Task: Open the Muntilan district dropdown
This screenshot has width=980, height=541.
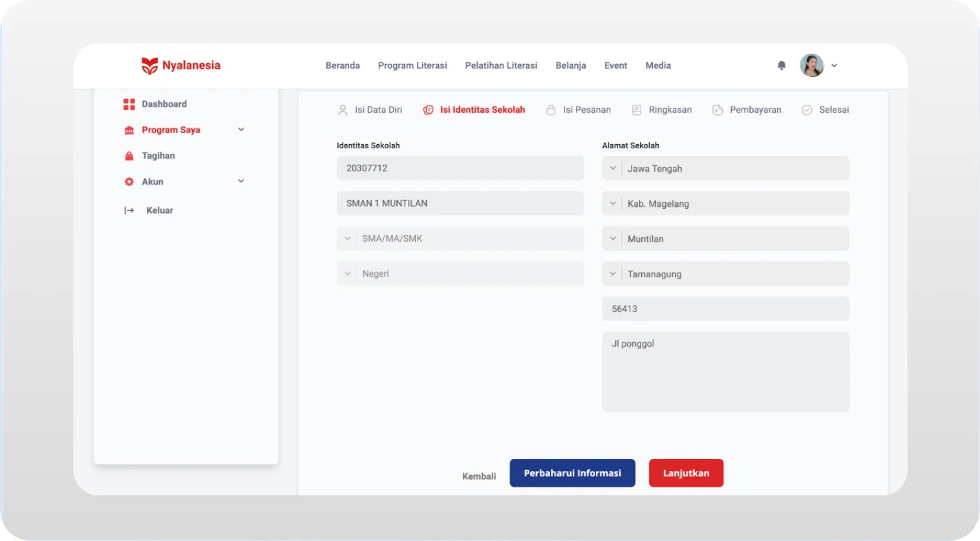Action: click(x=725, y=239)
